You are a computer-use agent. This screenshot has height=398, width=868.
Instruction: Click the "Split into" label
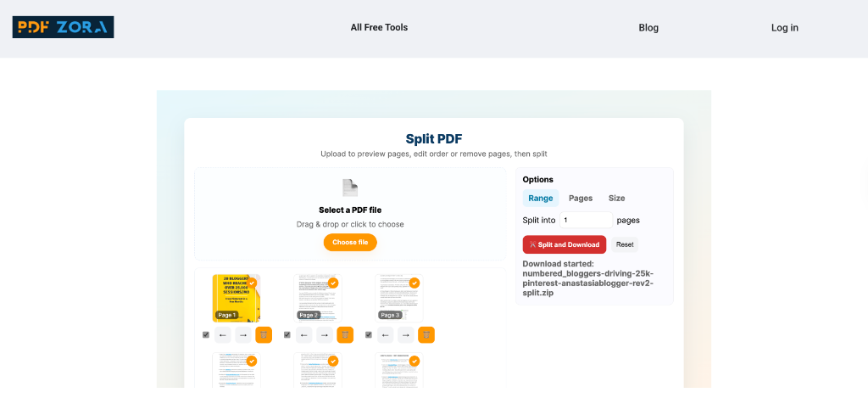click(539, 220)
